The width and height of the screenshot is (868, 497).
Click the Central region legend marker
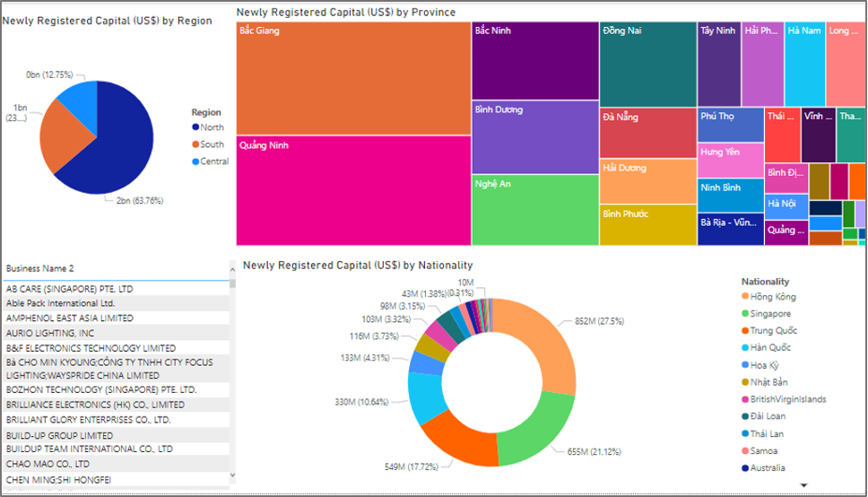[x=195, y=161]
